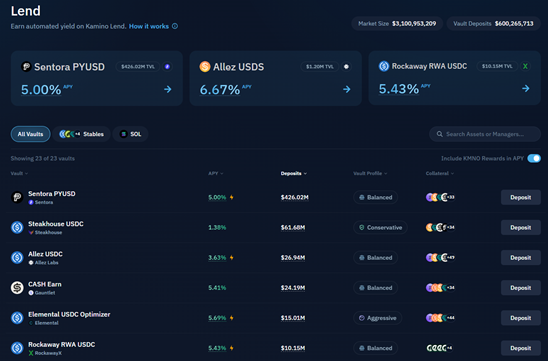This screenshot has height=361, width=548.
Task: Open the How it works link
Action: click(149, 26)
